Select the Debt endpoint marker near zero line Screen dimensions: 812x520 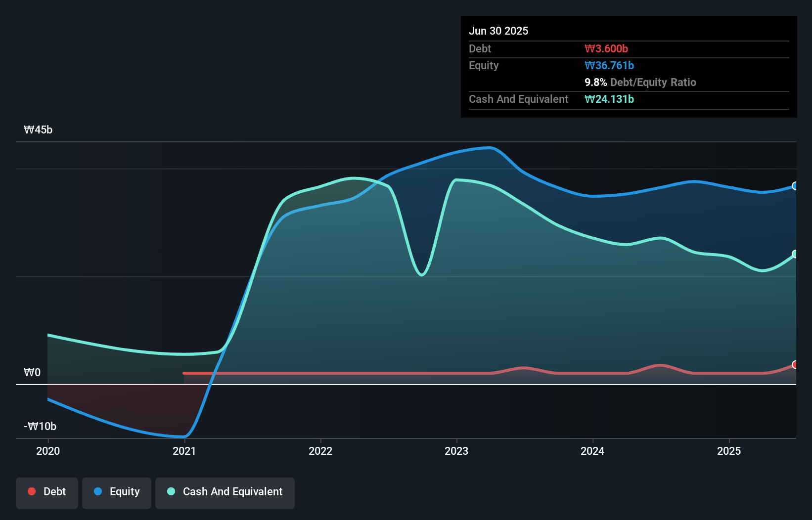click(795, 366)
